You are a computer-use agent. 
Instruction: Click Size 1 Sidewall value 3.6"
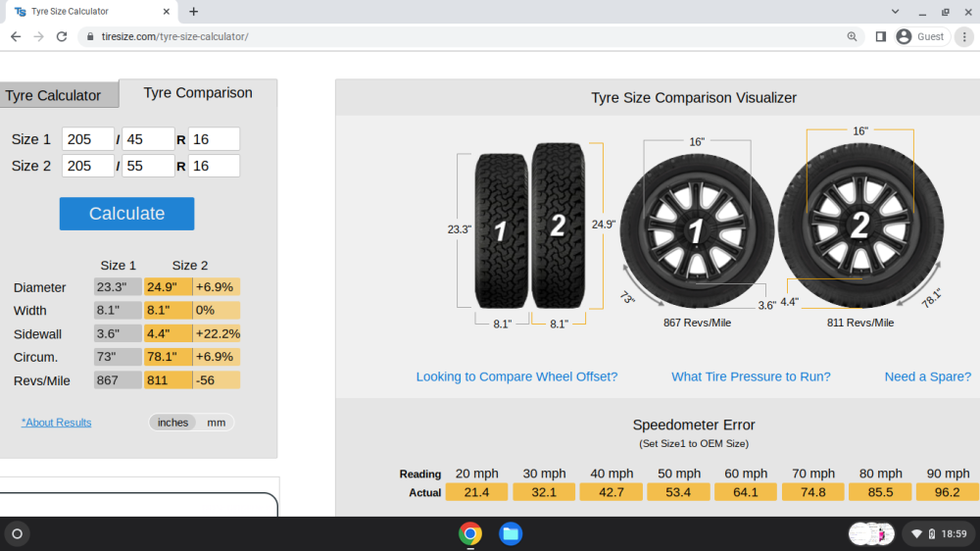point(118,333)
